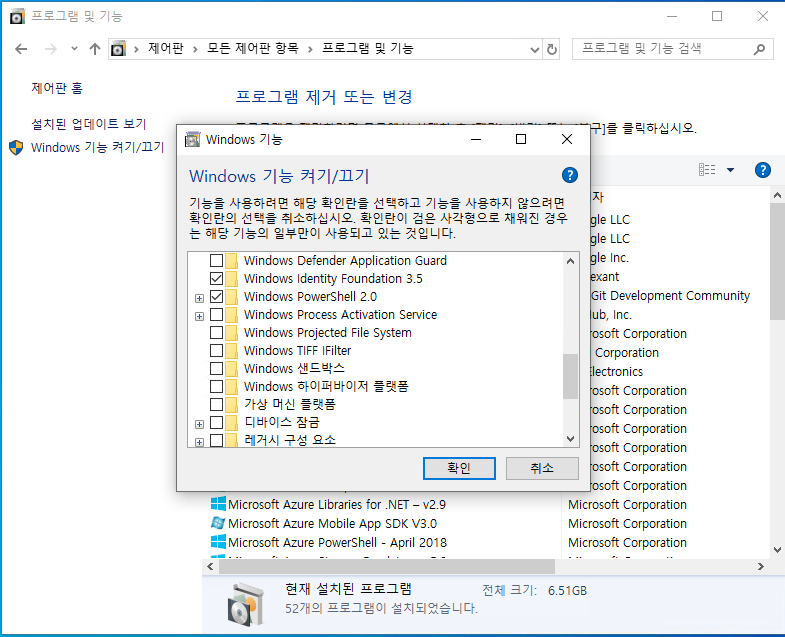Click the up one level arrow

point(95,49)
